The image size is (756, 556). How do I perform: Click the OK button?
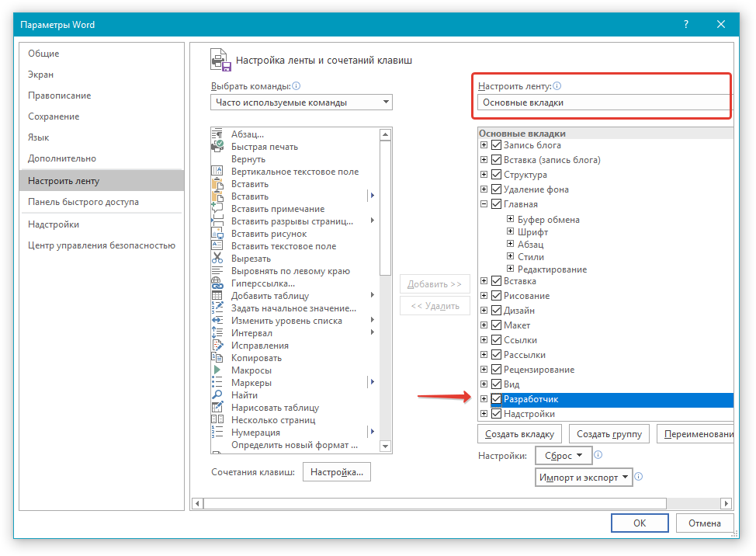click(640, 523)
